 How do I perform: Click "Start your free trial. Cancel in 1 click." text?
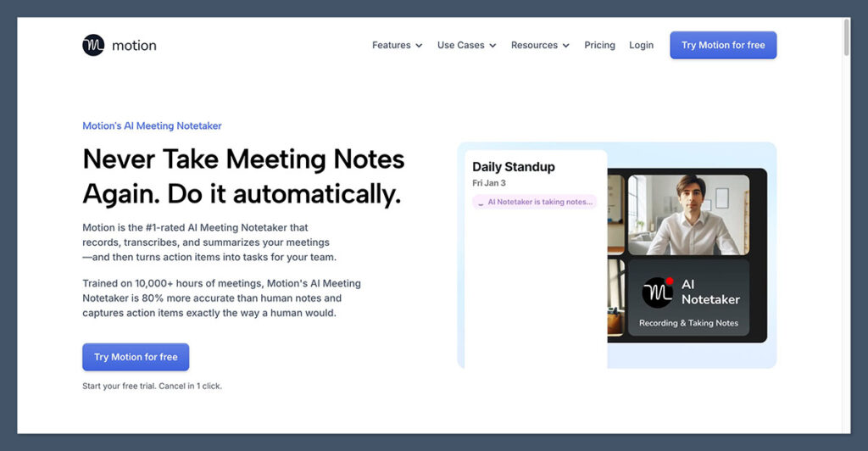click(x=153, y=387)
